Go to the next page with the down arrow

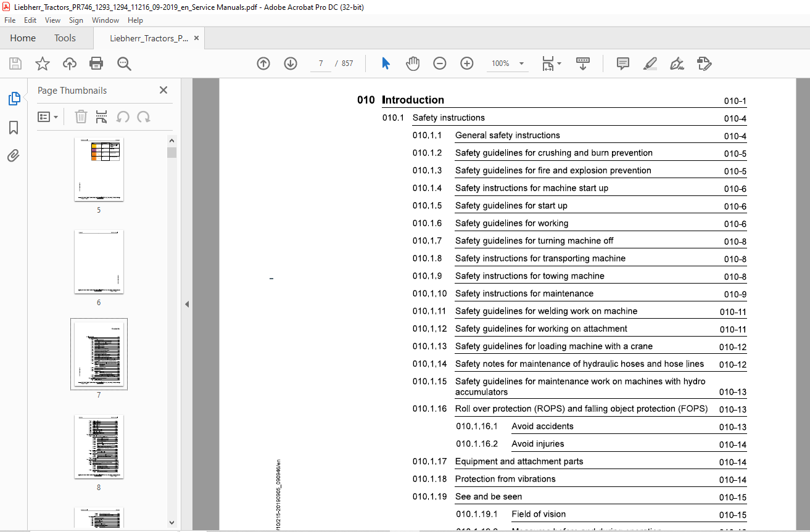pyautogui.click(x=291, y=63)
